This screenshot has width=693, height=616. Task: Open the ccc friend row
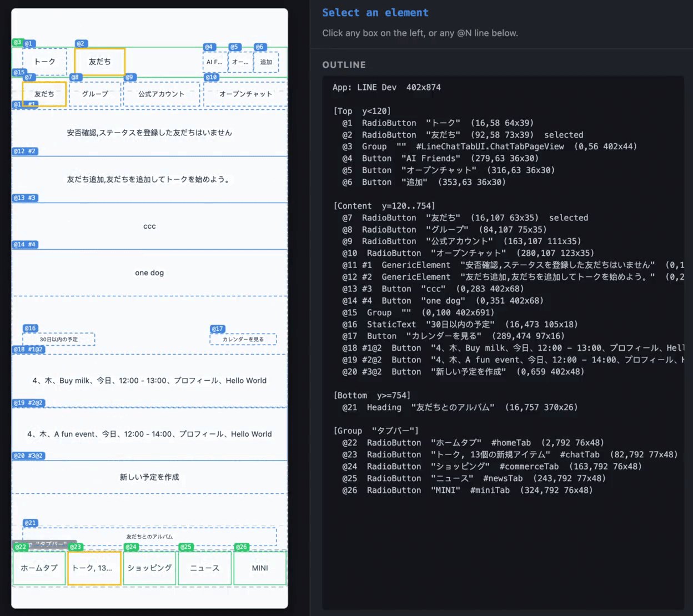[149, 226]
